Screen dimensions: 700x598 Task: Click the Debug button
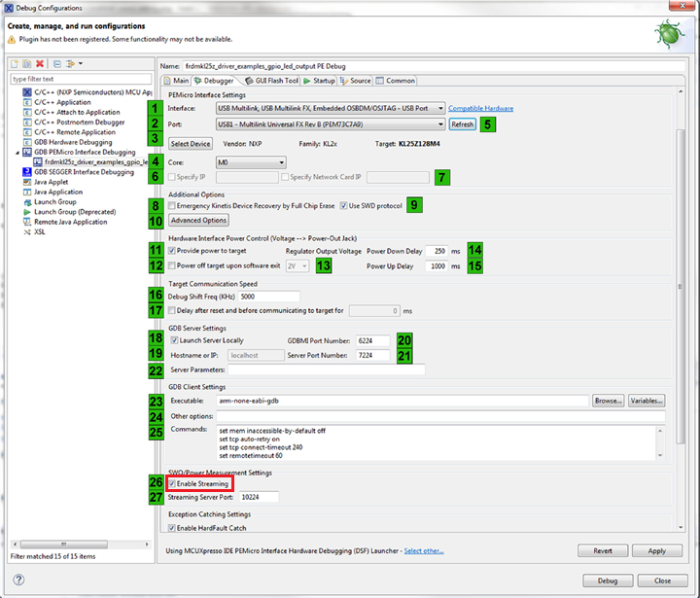(608, 581)
